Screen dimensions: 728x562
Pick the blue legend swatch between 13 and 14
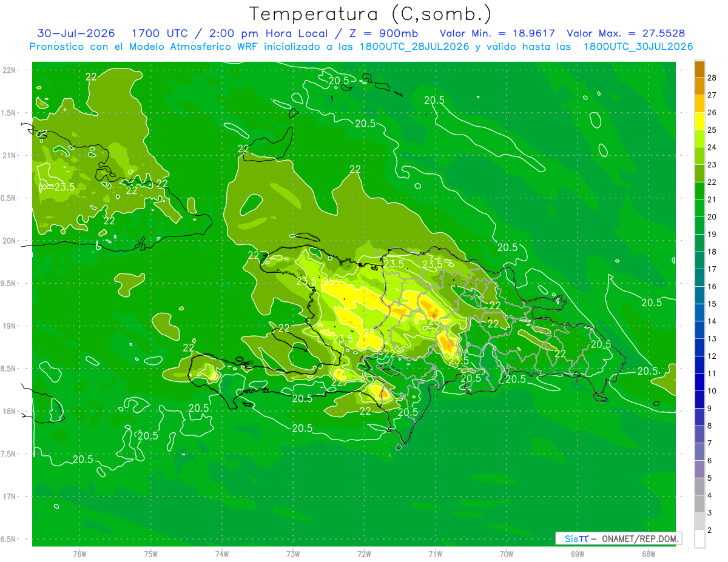[x=699, y=330]
